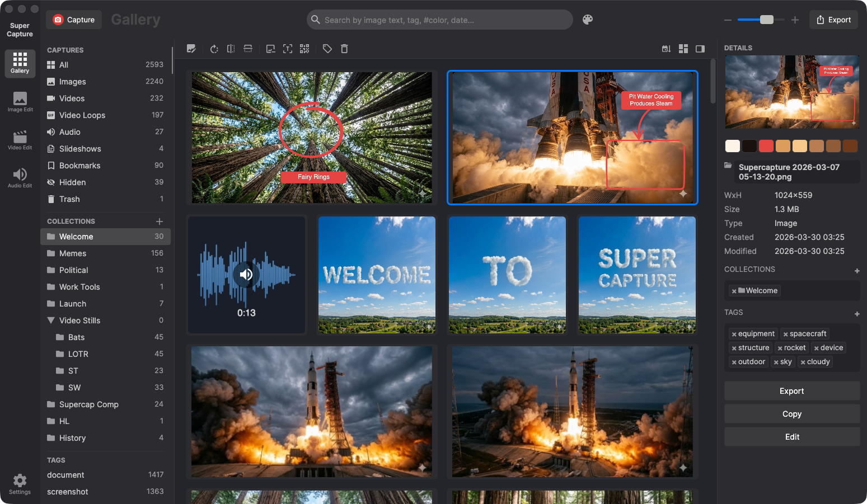Collapse the Video Stills collection
Viewport: 867px width, 504px height.
point(50,320)
